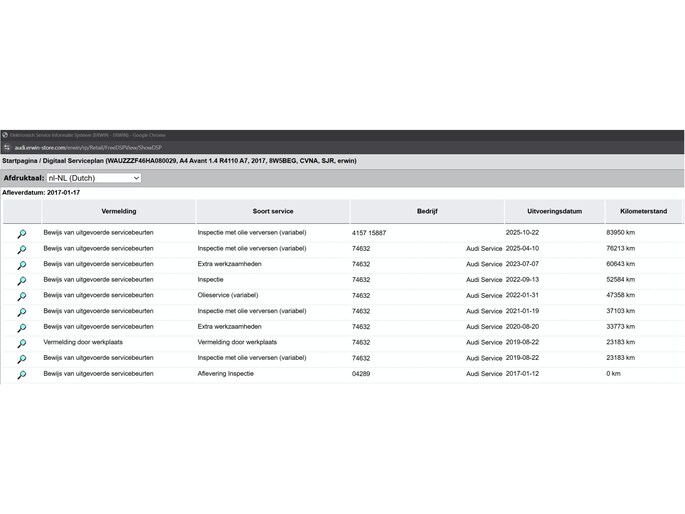Click the Kilometerstand column header

coord(643,211)
